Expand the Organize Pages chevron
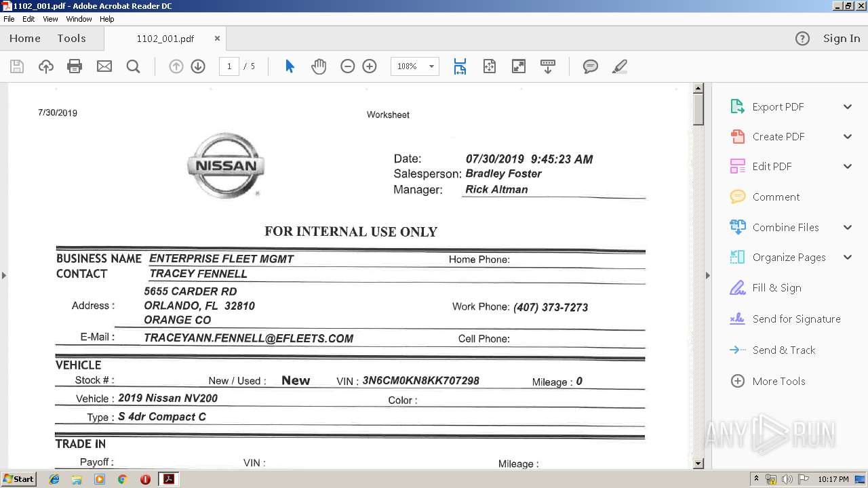The width and height of the screenshot is (868, 488). (848, 258)
